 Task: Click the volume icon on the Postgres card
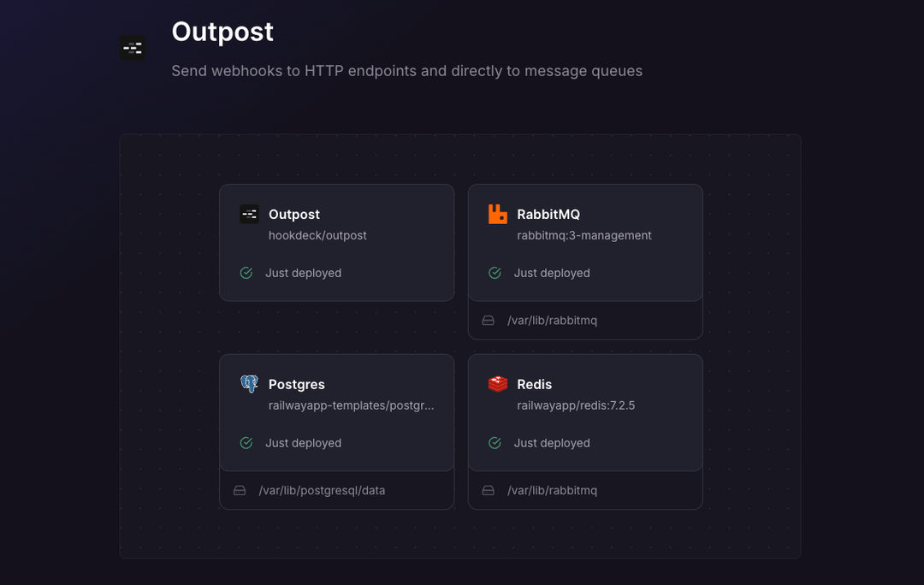[240, 490]
